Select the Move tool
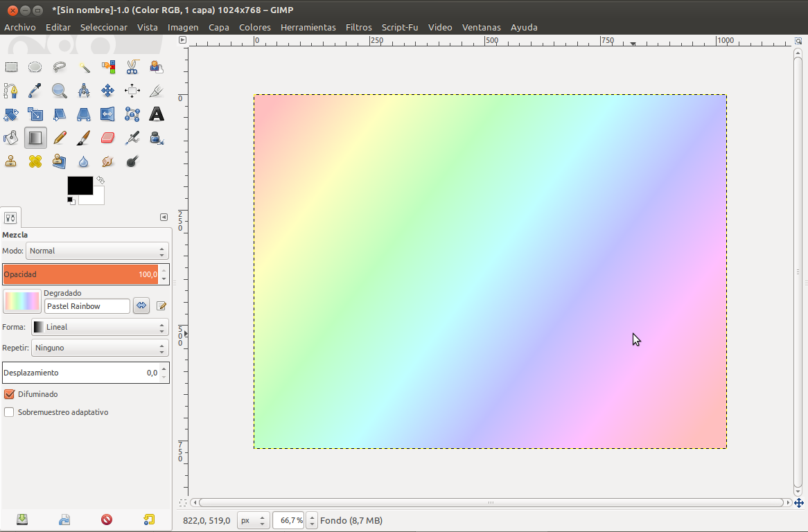The height and width of the screenshot is (532, 808). 107,91
